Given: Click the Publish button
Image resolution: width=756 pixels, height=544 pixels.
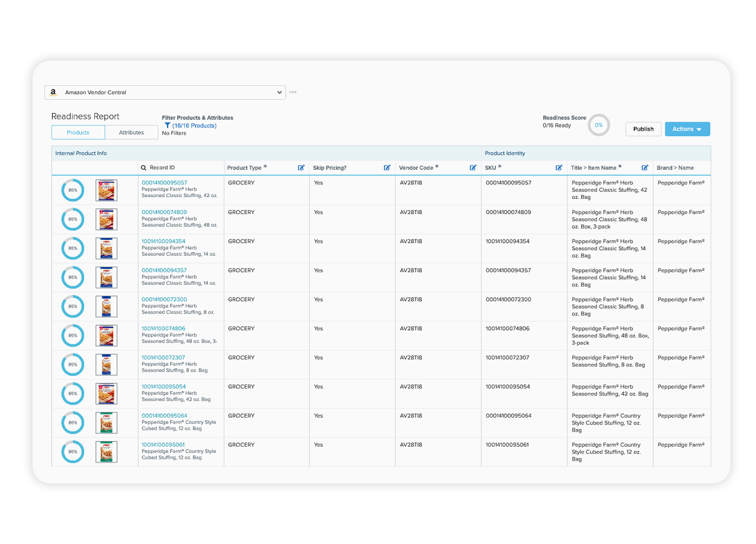Looking at the screenshot, I should click(x=644, y=129).
